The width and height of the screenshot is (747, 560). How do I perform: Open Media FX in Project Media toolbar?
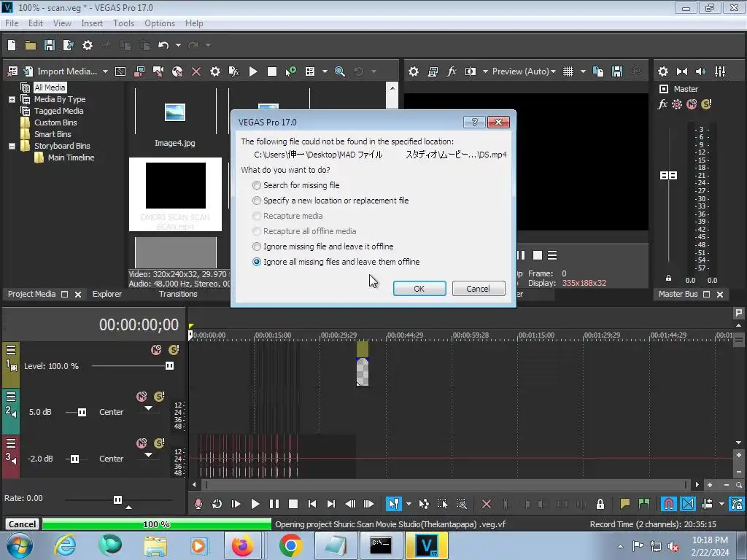233,71
